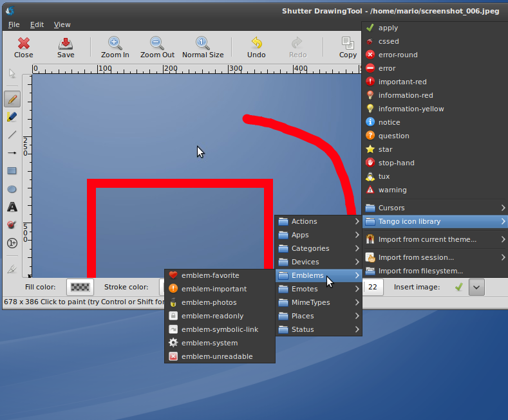The height and width of the screenshot is (420, 508).
Task: Click the Fill color swatch
Action: pyautogui.click(x=80, y=287)
